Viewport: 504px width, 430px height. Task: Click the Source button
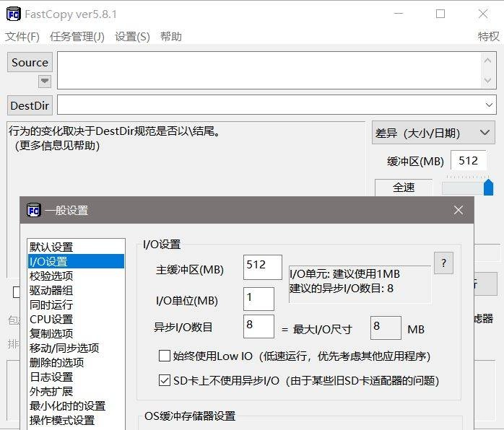30,62
